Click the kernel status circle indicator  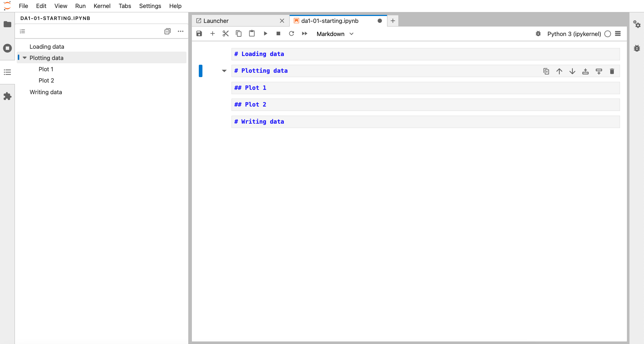click(x=608, y=34)
